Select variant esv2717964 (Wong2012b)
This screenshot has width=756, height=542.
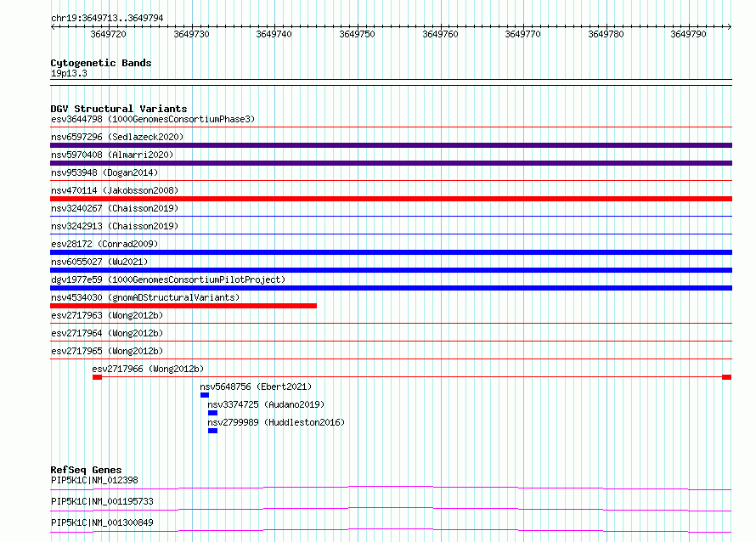[107, 333]
